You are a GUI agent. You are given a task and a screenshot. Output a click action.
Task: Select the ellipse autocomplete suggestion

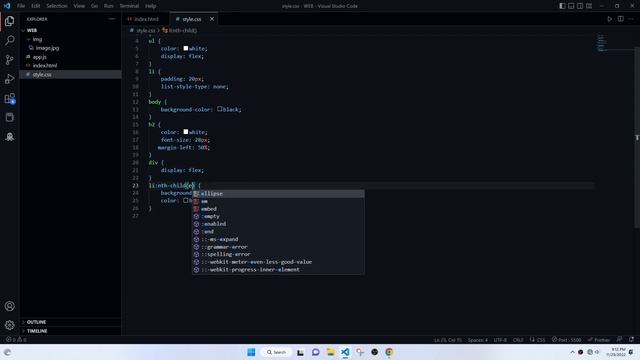tap(278, 193)
